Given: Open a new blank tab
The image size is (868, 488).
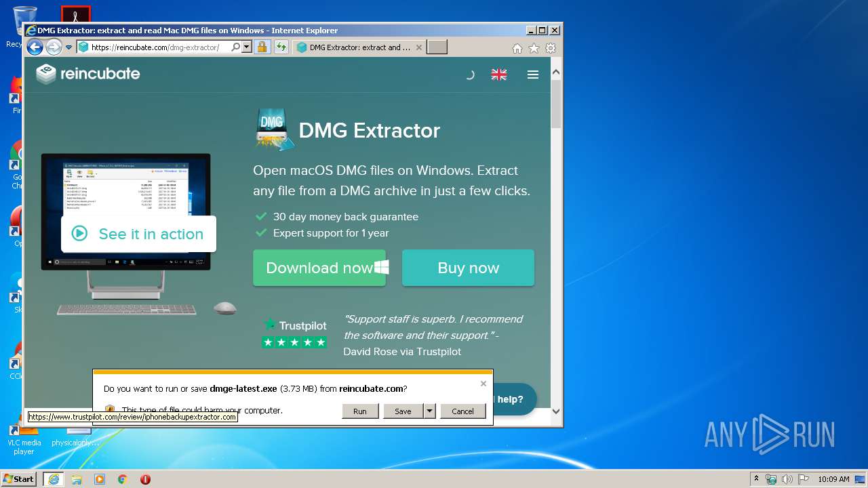Looking at the screenshot, I should (x=437, y=47).
